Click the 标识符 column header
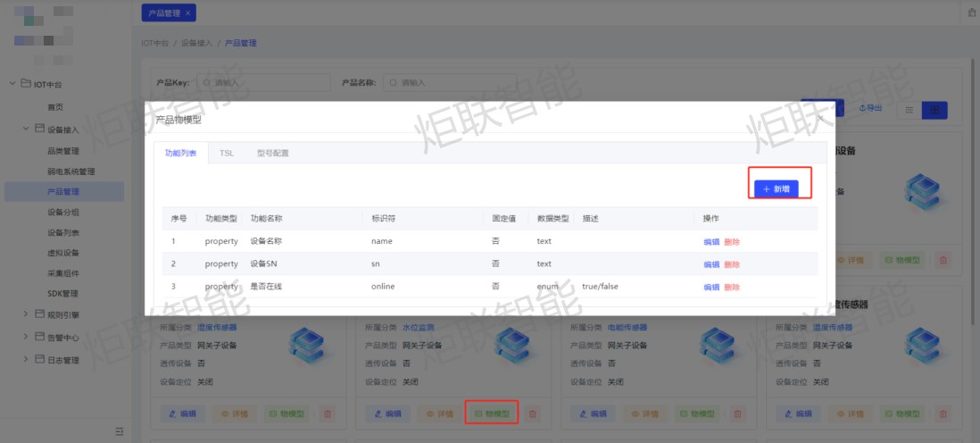Viewport: 980px width, 443px height. click(x=383, y=218)
